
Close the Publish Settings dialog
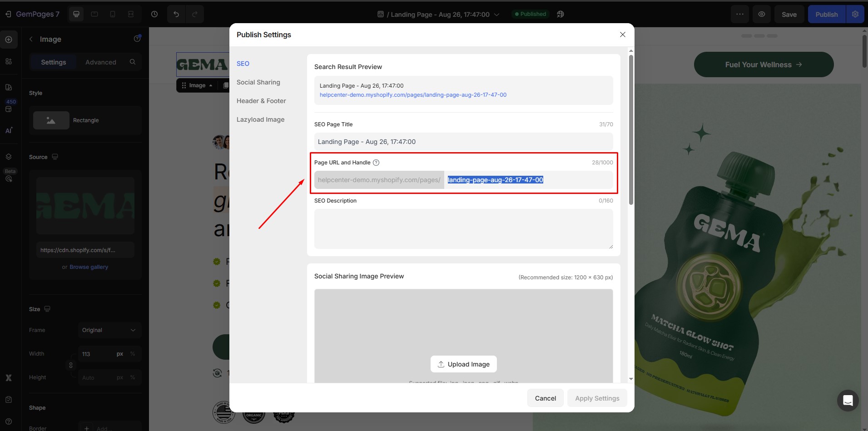tap(623, 35)
